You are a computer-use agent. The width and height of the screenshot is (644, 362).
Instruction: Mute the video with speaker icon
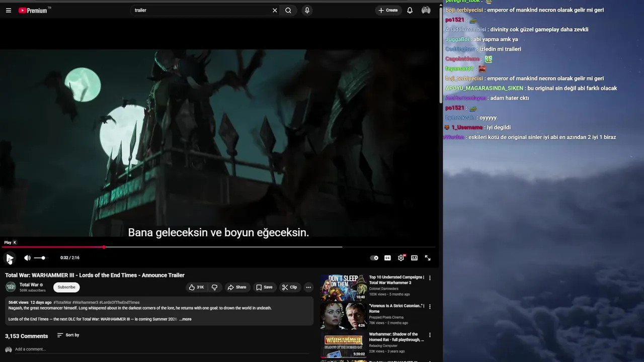tap(27, 258)
